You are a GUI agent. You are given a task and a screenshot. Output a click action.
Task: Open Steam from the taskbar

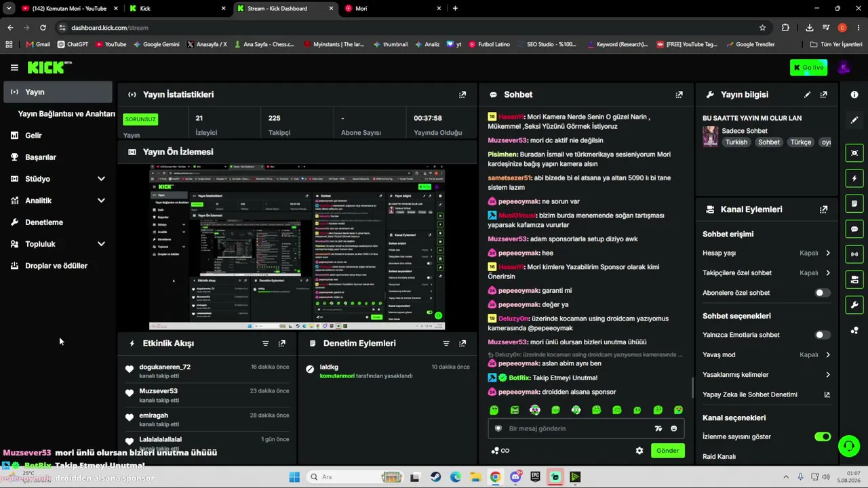(x=435, y=477)
